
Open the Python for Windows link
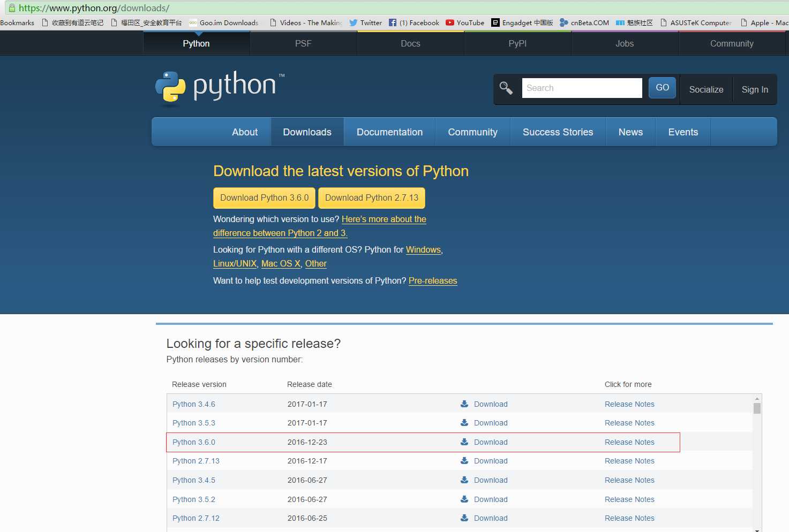click(x=423, y=249)
